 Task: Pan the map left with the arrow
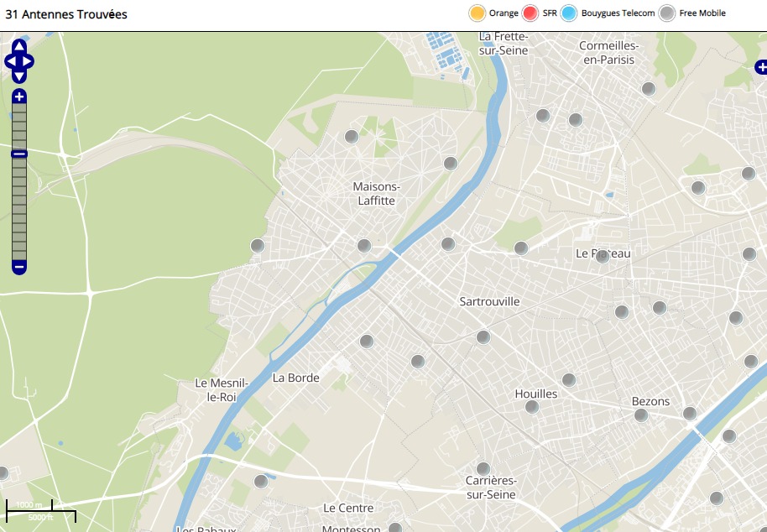tap(9, 61)
